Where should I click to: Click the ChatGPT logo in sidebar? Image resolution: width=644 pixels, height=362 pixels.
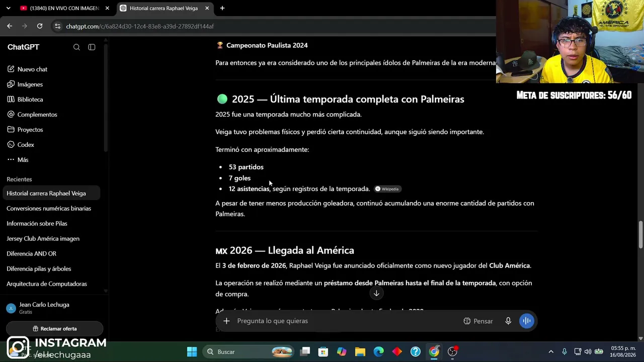(x=23, y=47)
